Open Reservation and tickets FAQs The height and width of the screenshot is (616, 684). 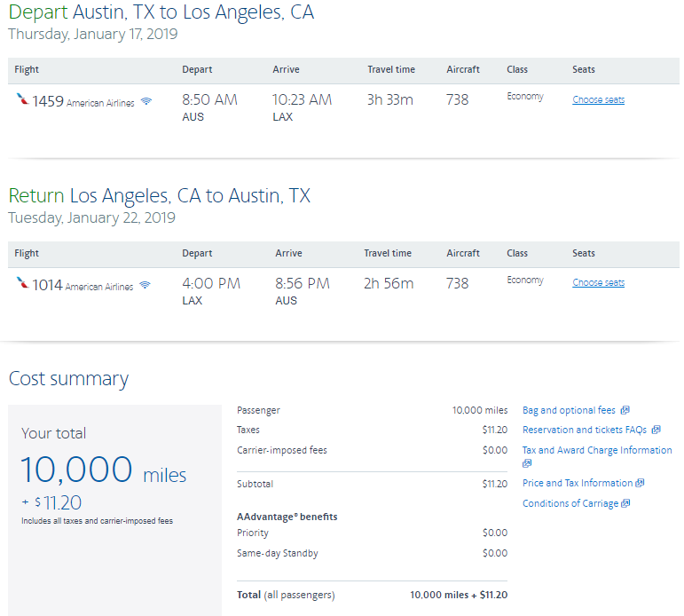point(585,430)
